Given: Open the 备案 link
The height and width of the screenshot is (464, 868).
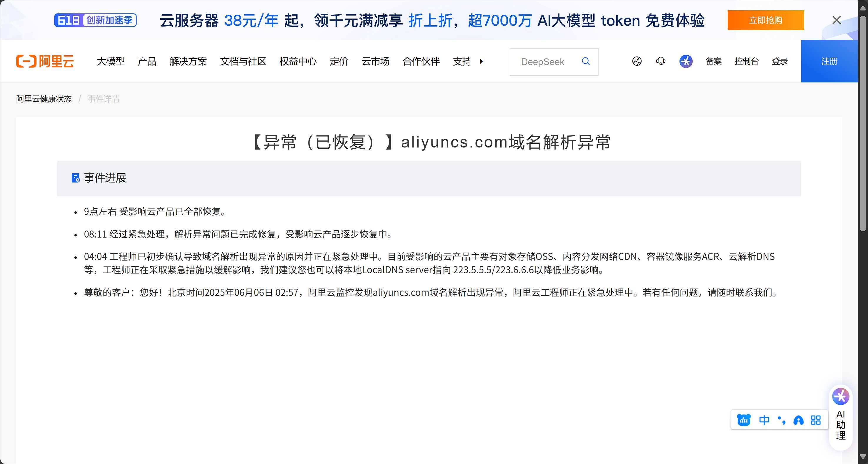Looking at the screenshot, I should click(x=714, y=61).
